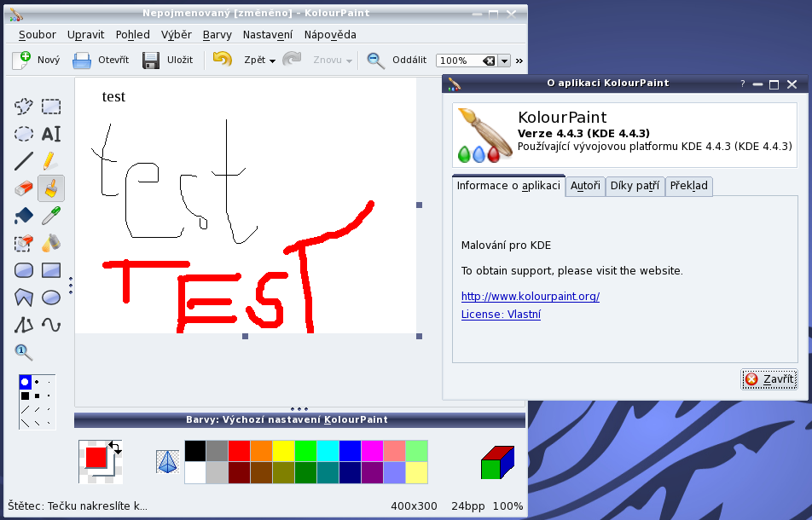Open the kolourpaint.org website link

[531, 297]
